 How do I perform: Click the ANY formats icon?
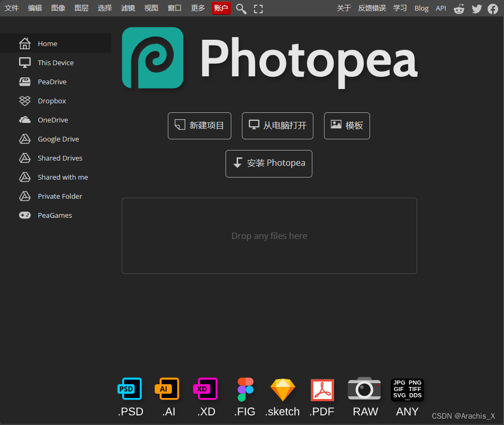point(407,389)
